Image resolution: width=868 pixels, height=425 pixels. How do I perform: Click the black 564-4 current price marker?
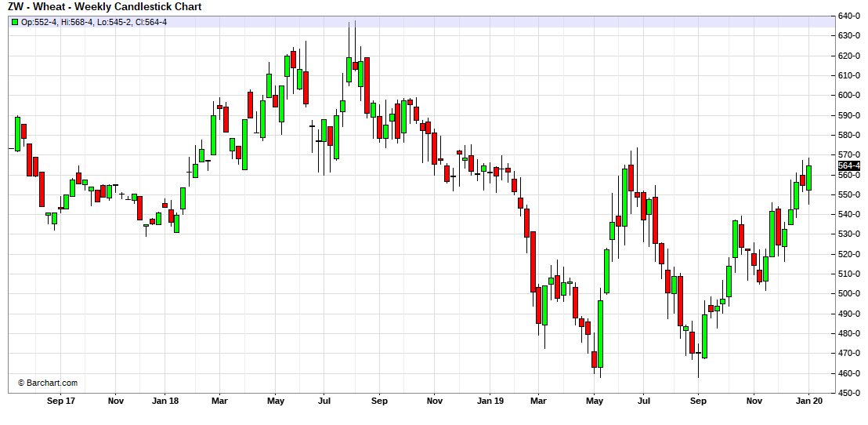849,165
